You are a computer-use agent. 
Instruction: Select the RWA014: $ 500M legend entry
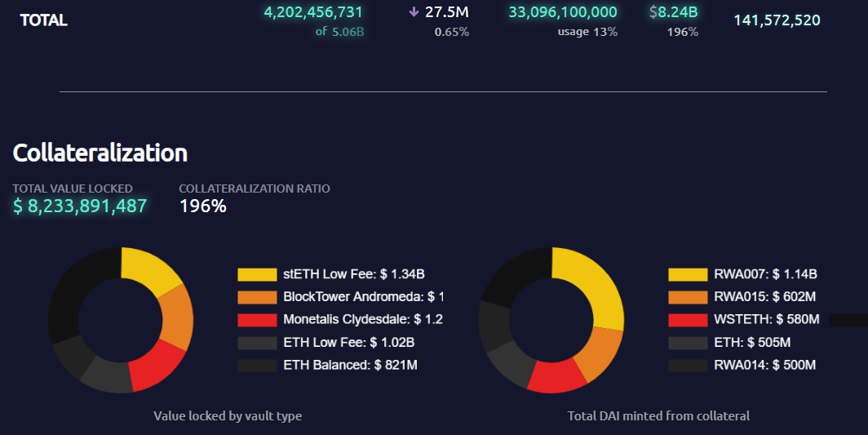point(764,366)
